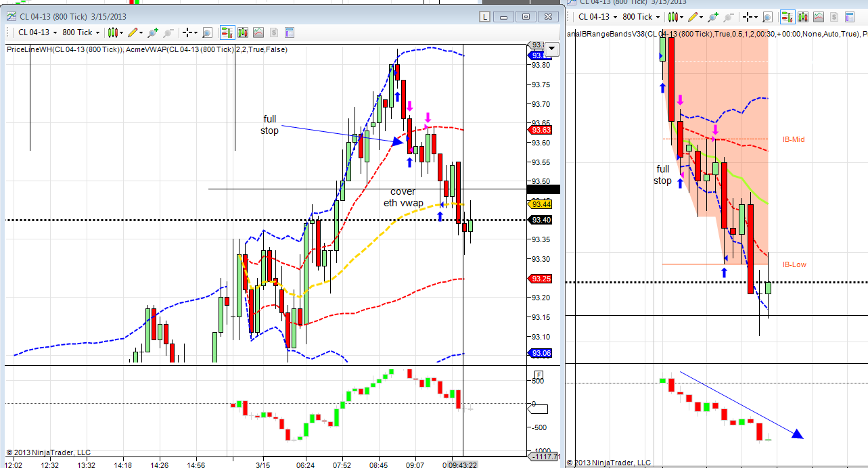This screenshot has height=468, width=868.
Task: Select pencil drawing tools in left chart
Action: [133, 32]
